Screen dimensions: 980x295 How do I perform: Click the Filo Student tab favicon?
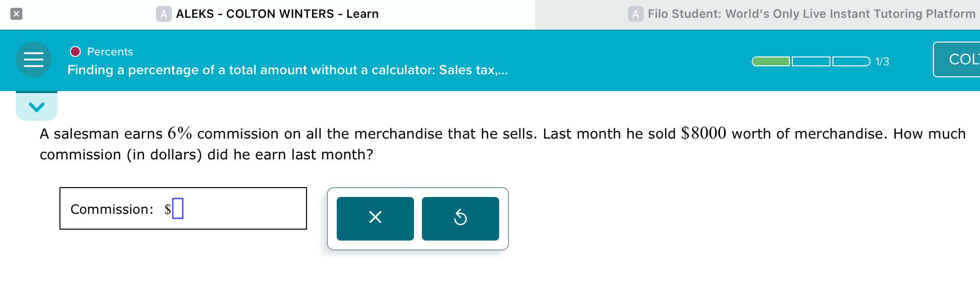click(635, 14)
